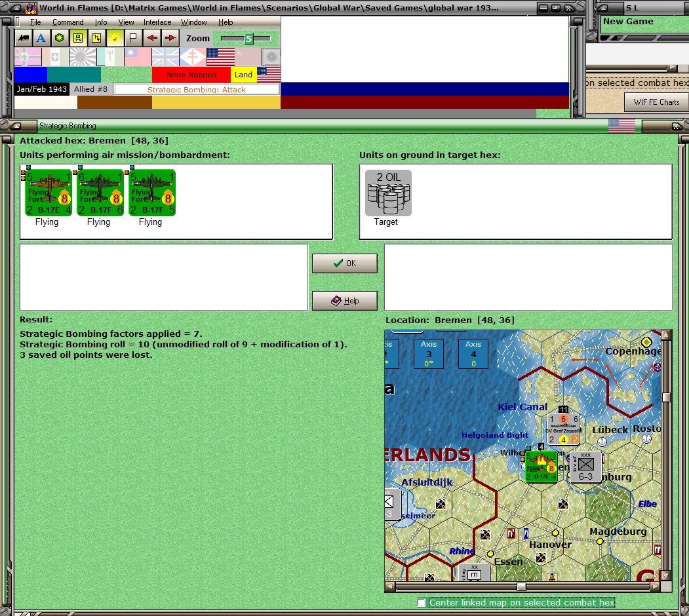
Task: Click the locomotive toolbar icon
Action: pos(24,38)
